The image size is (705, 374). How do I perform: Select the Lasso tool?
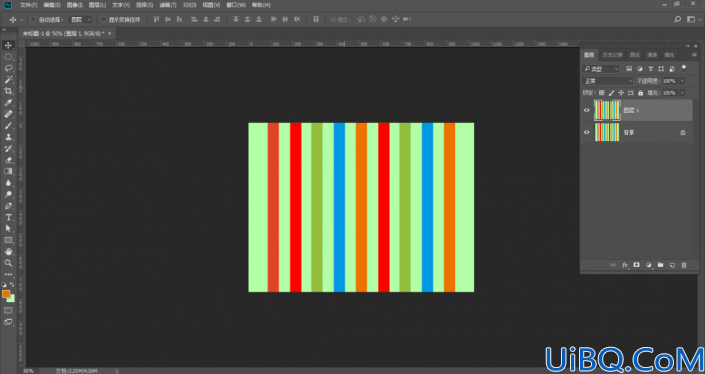[x=8, y=68]
